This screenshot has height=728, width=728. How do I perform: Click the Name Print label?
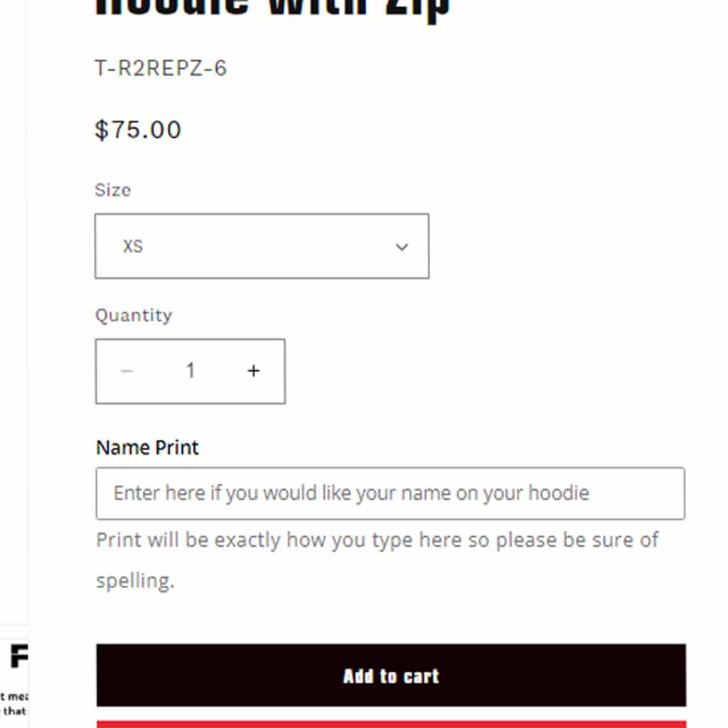point(147,447)
